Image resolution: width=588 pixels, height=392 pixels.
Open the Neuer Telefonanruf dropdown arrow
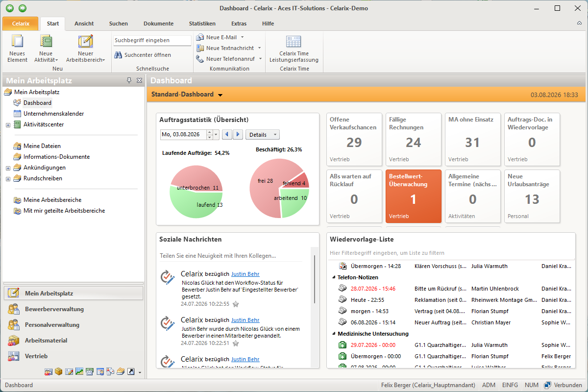tap(260, 59)
